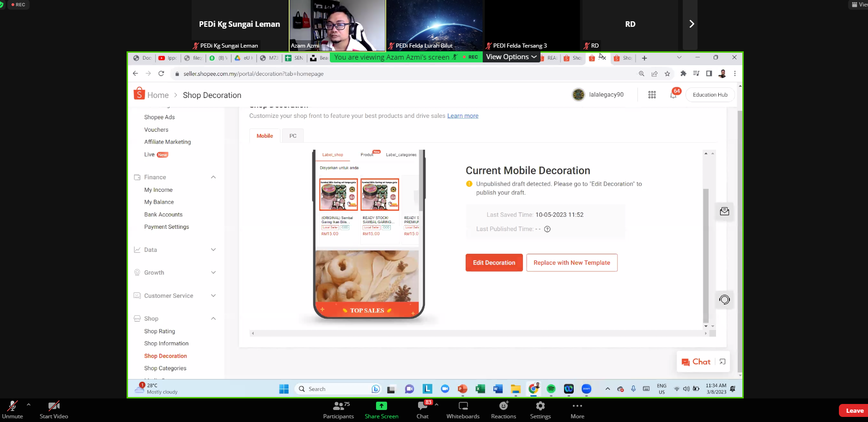Expand the Data sidebar section
Image resolution: width=868 pixels, height=422 pixels.
pyautogui.click(x=213, y=250)
